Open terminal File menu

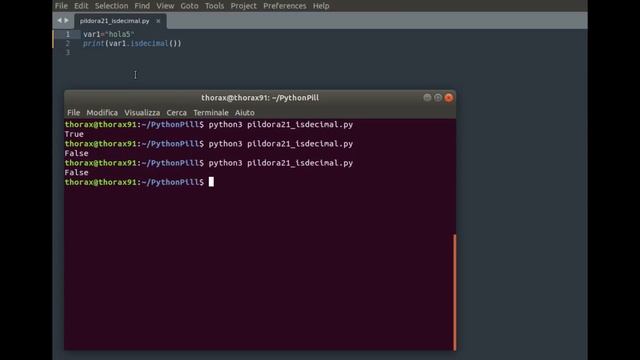pyautogui.click(x=73, y=113)
